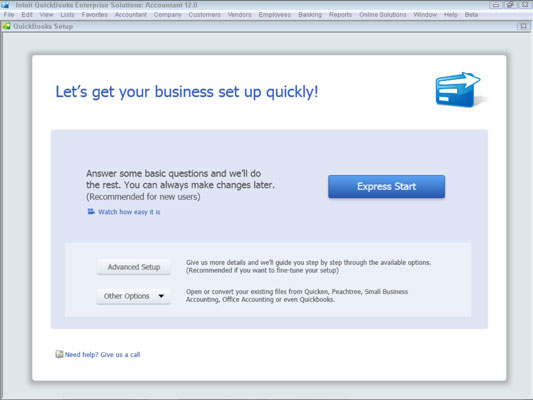Image resolution: width=533 pixels, height=400 pixels.
Task: Click the blue express arrow box graphic
Action: pos(458,90)
